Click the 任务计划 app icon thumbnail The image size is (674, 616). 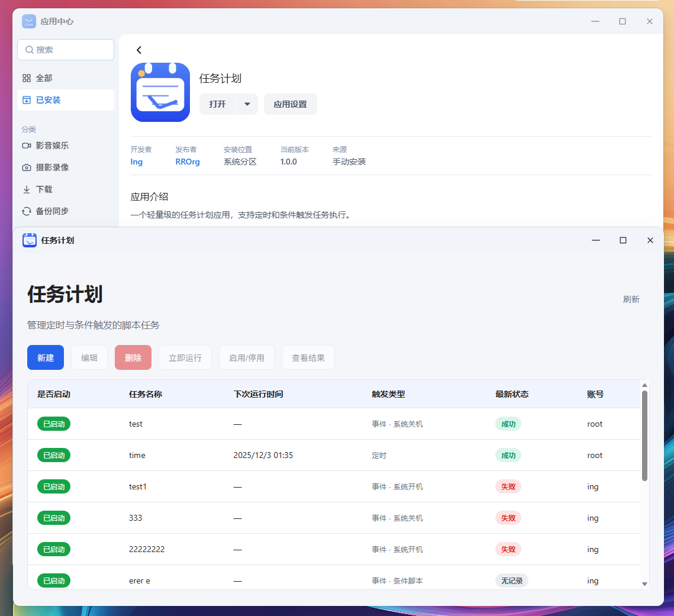click(160, 92)
